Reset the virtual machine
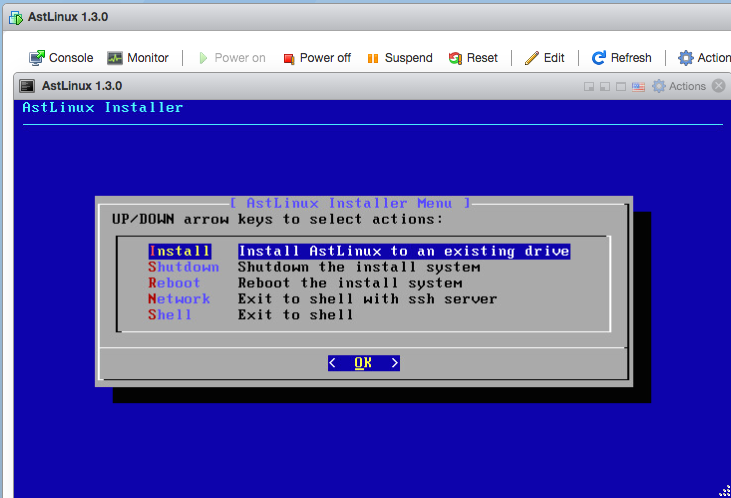 [x=473, y=58]
